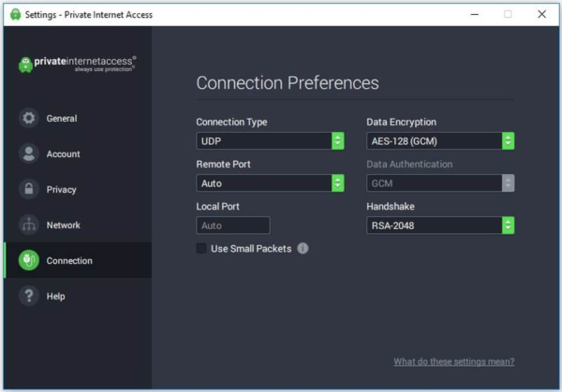
Task: Open the Remote Port Auto dropdown
Action: (x=271, y=183)
